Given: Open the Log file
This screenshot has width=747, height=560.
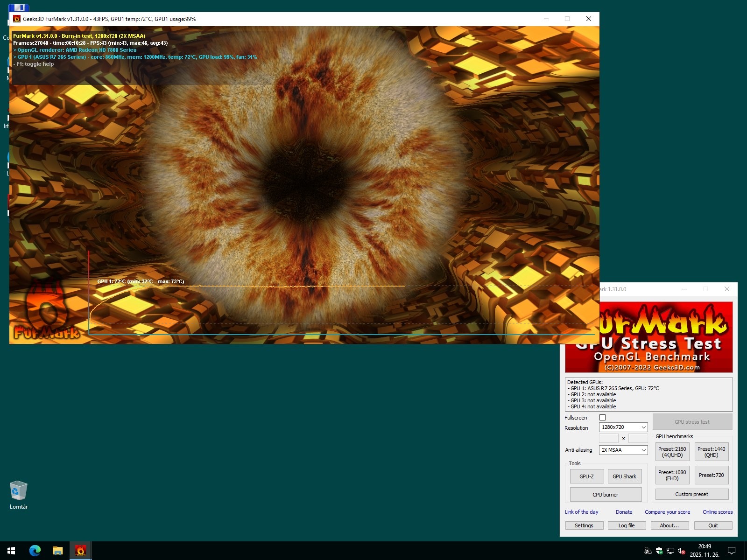Looking at the screenshot, I should point(627,525).
